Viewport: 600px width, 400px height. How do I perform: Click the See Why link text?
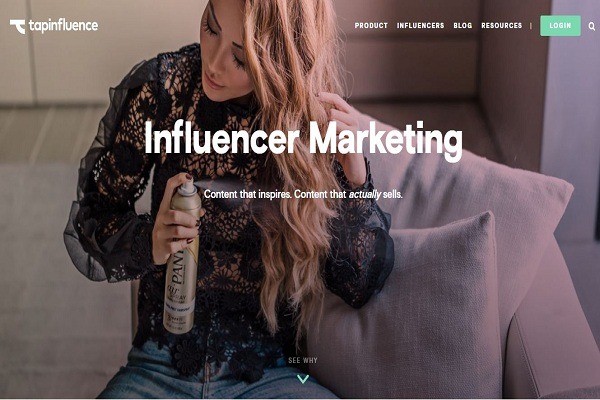click(303, 360)
